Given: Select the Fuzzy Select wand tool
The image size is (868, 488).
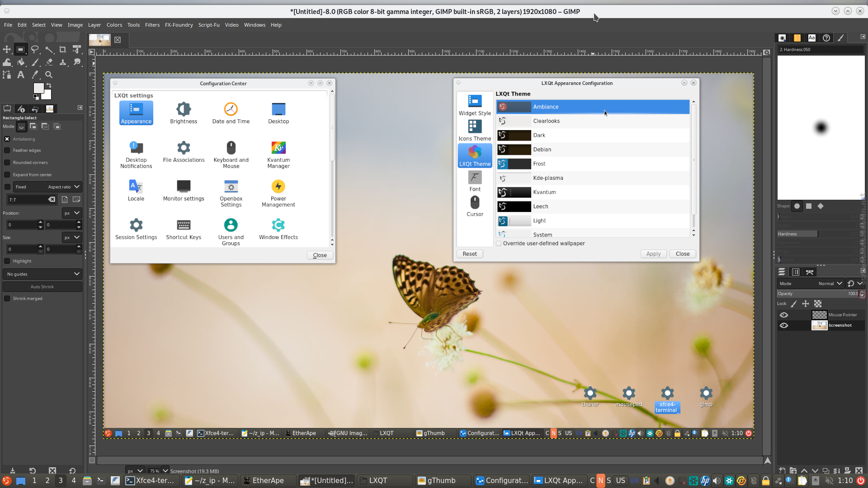Looking at the screenshot, I should (x=49, y=49).
